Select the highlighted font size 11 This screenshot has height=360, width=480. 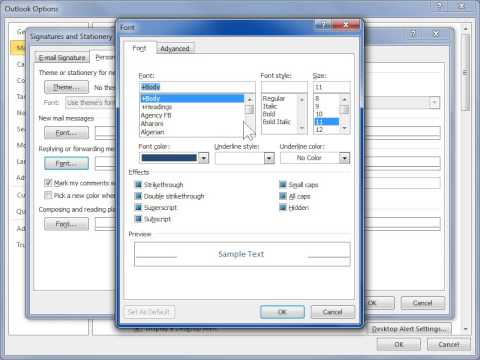coord(326,122)
